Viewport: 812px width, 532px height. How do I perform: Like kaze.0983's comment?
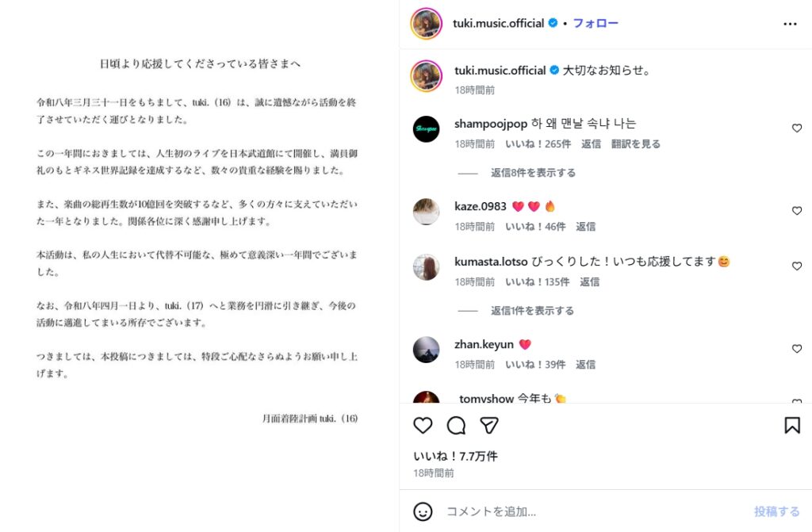(797, 211)
